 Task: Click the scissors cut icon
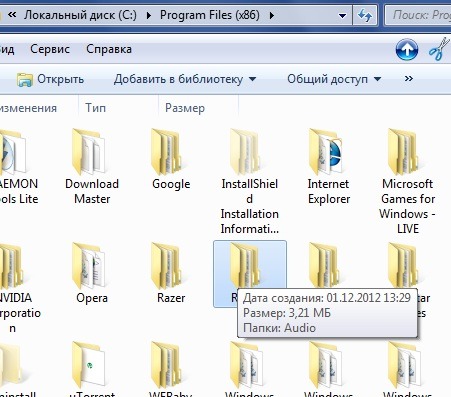tap(439, 49)
